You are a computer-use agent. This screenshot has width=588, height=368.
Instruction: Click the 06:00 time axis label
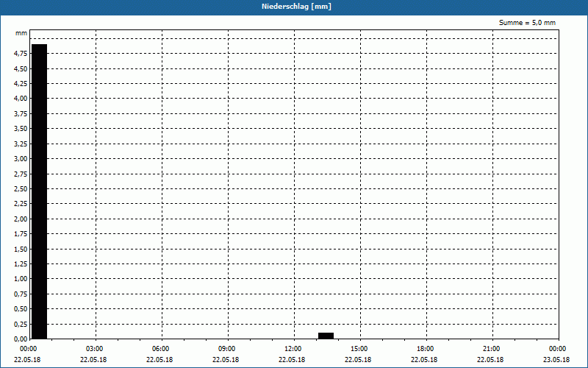point(160,349)
